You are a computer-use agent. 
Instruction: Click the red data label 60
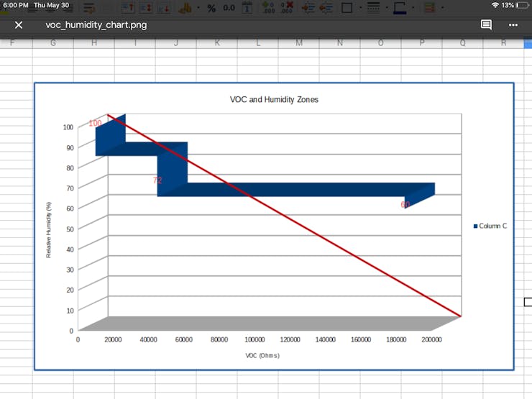(x=405, y=205)
